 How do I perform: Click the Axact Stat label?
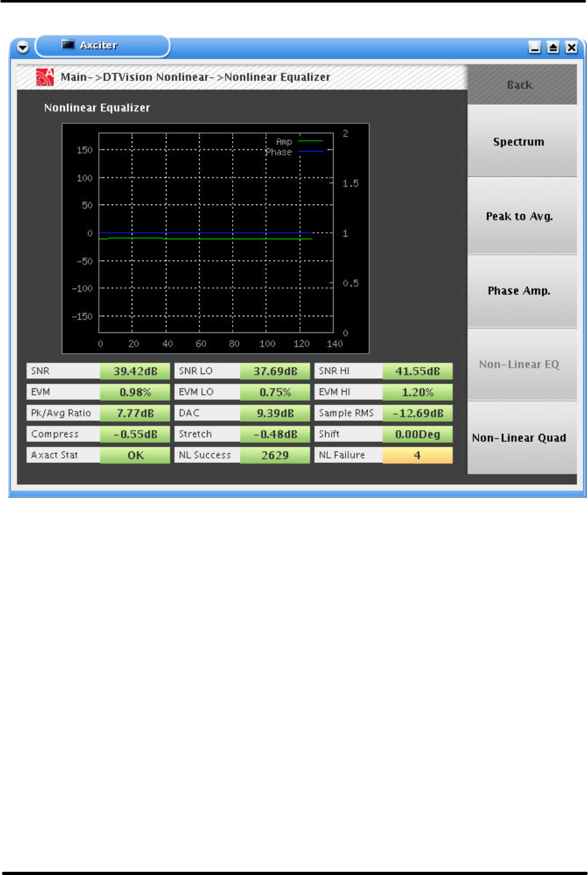coord(64,455)
